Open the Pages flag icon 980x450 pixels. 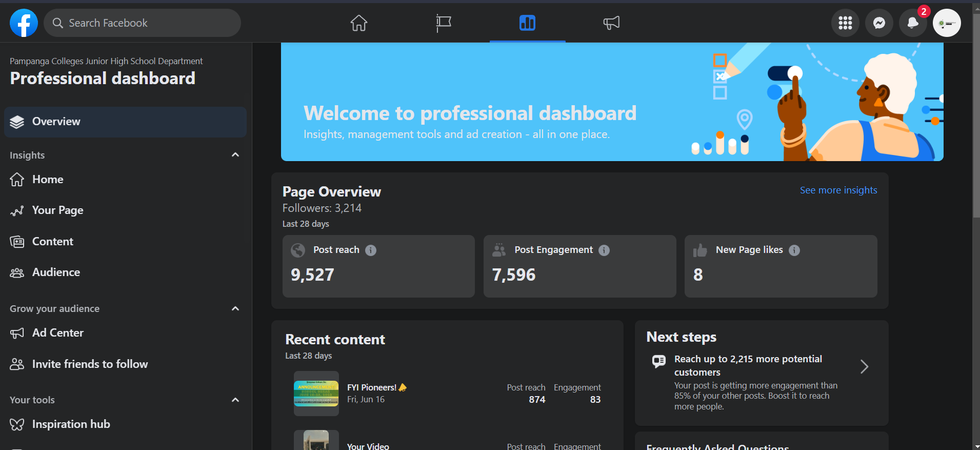443,23
